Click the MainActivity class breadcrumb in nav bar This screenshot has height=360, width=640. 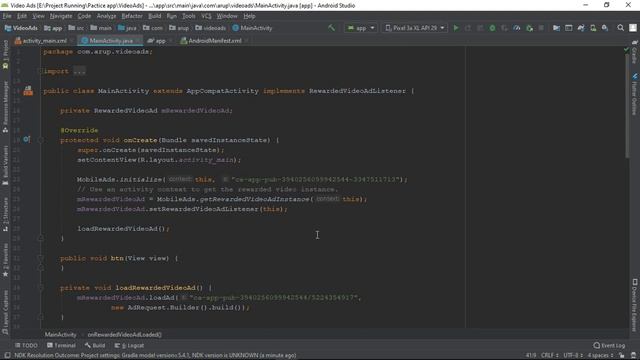click(252, 28)
